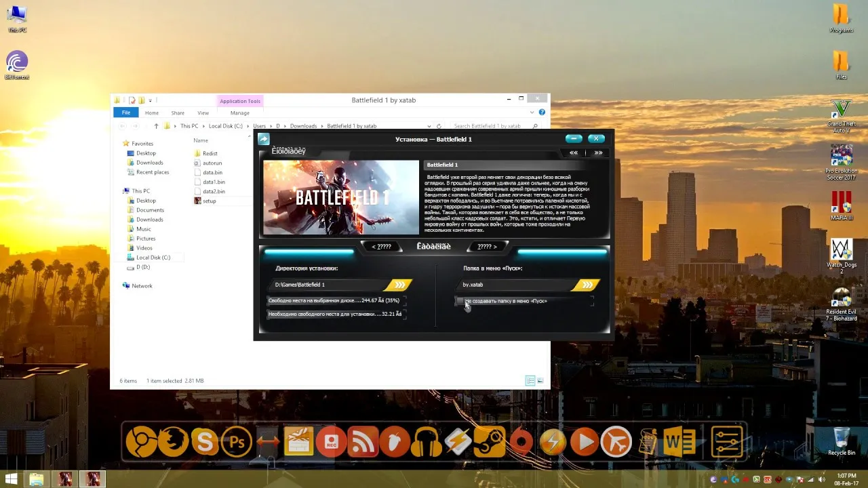Open the MAFIA III desktop shortcut

point(841,206)
